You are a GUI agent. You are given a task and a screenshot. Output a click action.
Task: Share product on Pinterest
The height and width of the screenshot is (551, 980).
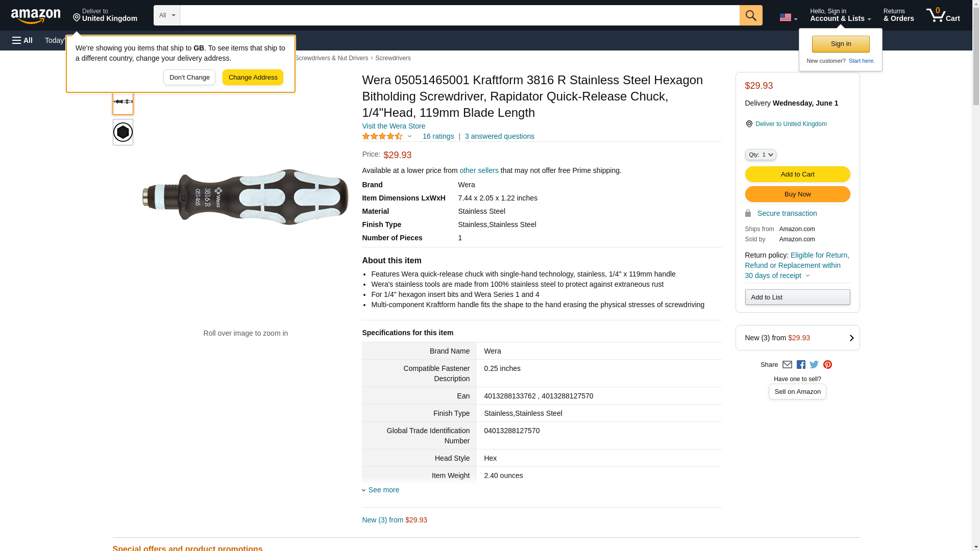(827, 365)
